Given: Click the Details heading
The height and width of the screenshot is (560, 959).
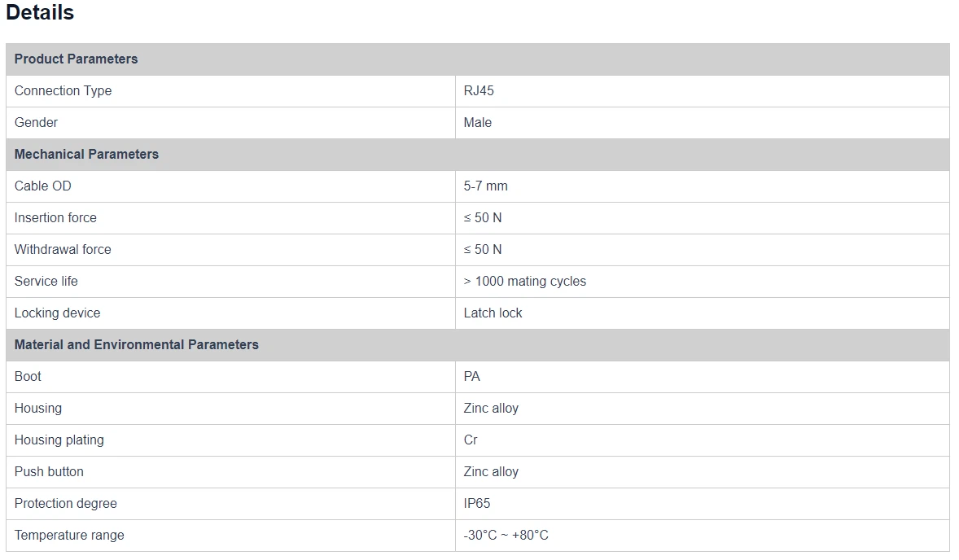Looking at the screenshot, I should [40, 13].
